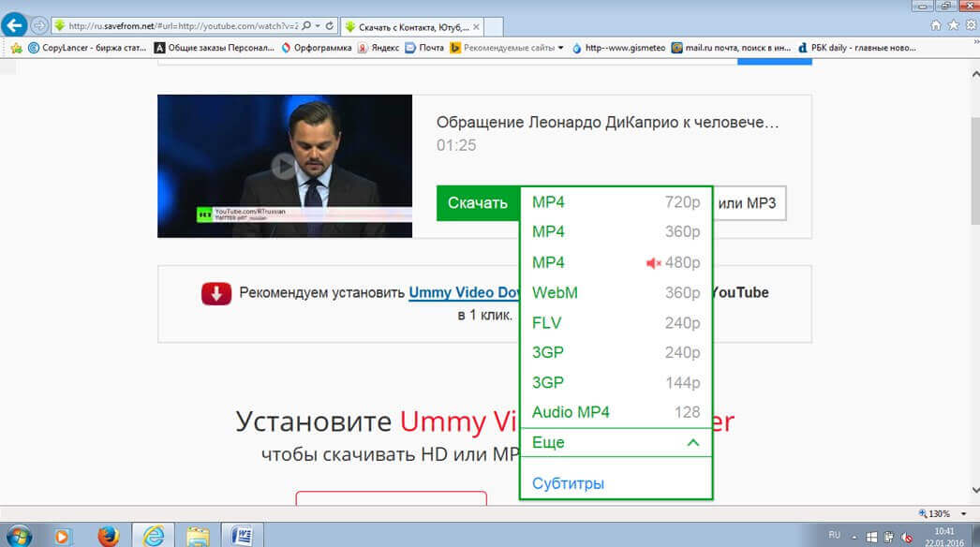
Task: Open the Favorites star icon in toolbar
Action: (953, 25)
